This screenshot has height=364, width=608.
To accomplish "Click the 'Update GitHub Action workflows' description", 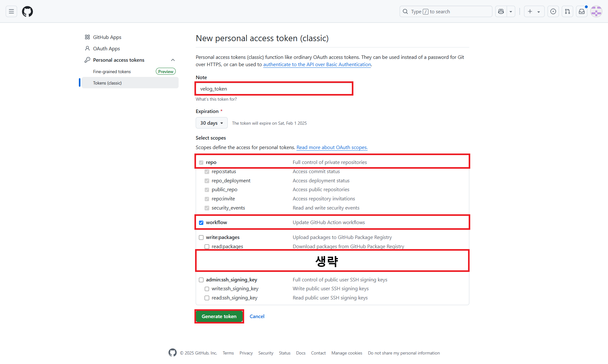I will coord(329,223).
